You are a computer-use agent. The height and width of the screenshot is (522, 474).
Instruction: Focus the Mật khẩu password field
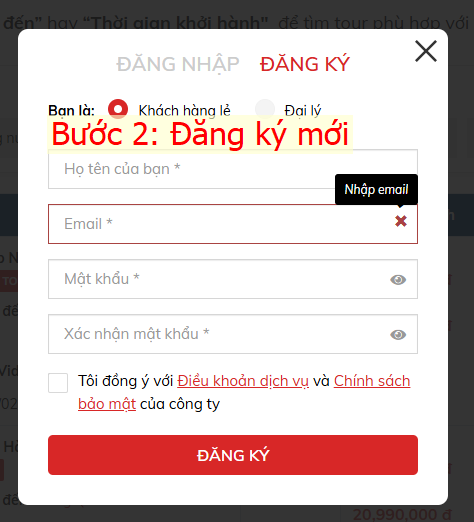point(233,279)
